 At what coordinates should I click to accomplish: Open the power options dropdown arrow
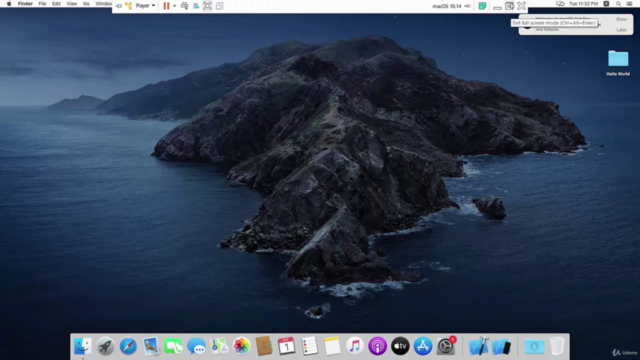coord(174,6)
